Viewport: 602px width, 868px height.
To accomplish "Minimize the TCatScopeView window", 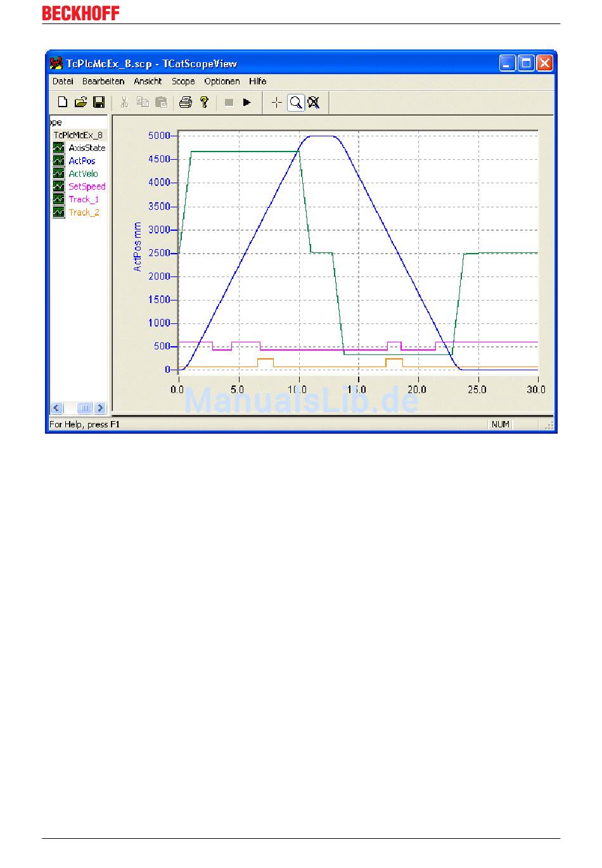I will point(508,63).
